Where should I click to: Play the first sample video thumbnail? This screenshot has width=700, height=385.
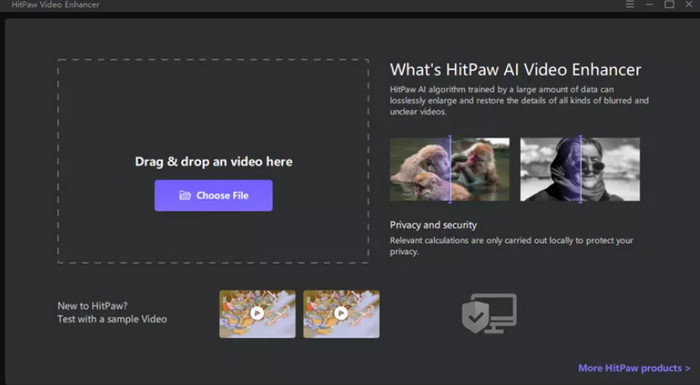pyautogui.click(x=257, y=314)
